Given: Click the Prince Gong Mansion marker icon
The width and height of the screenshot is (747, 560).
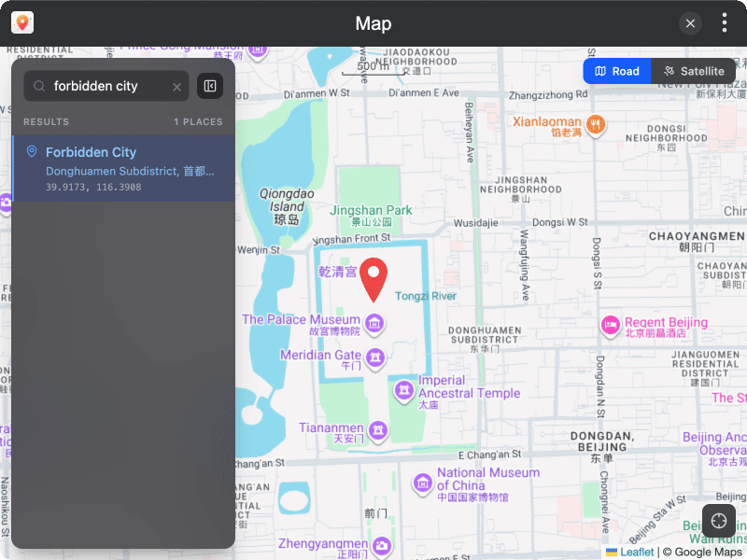Looking at the screenshot, I should click(258, 50).
